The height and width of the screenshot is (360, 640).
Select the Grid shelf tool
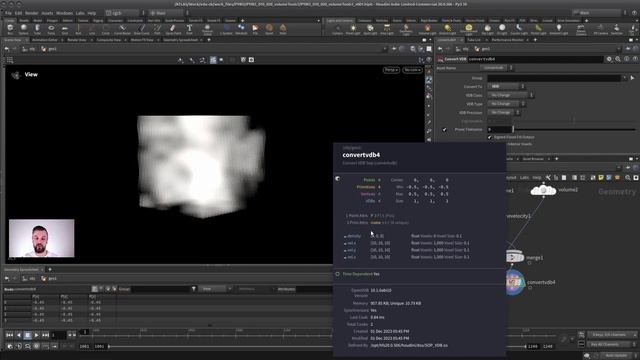64,29
